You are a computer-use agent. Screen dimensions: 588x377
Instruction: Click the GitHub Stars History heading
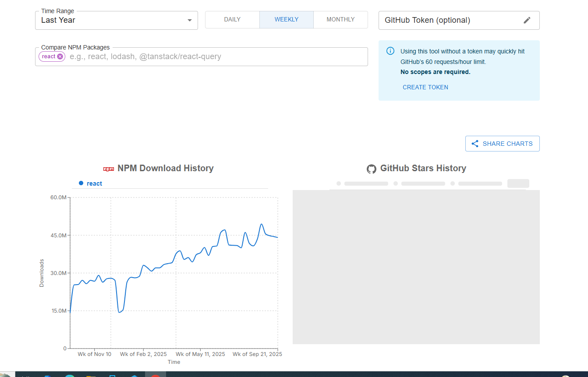tap(423, 168)
